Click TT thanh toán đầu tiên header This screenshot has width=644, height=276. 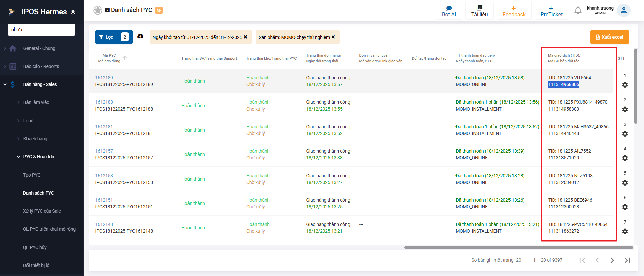click(475, 58)
